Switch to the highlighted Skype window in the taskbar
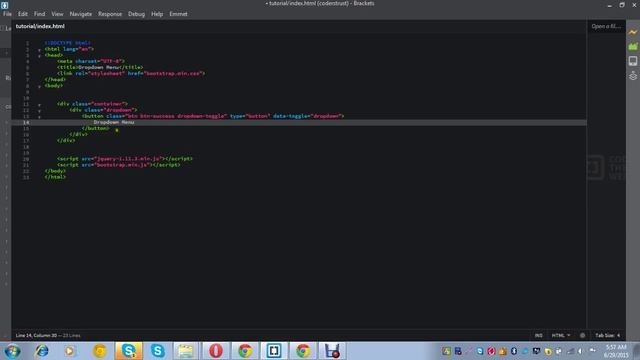This screenshot has width=640, height=360. click(x=129, y=351)
